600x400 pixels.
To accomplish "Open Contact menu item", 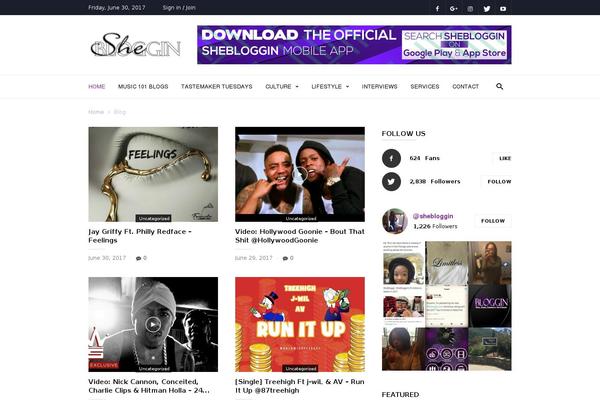I will [x=465, y=87].
